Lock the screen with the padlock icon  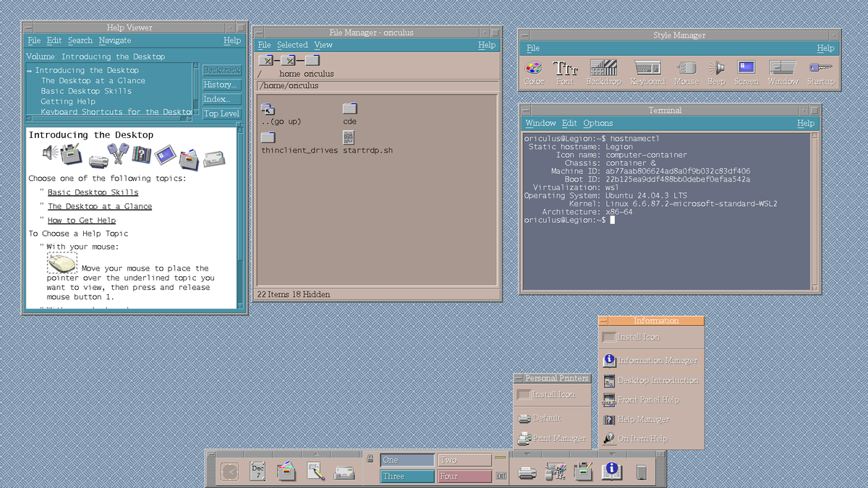point(370,459)
